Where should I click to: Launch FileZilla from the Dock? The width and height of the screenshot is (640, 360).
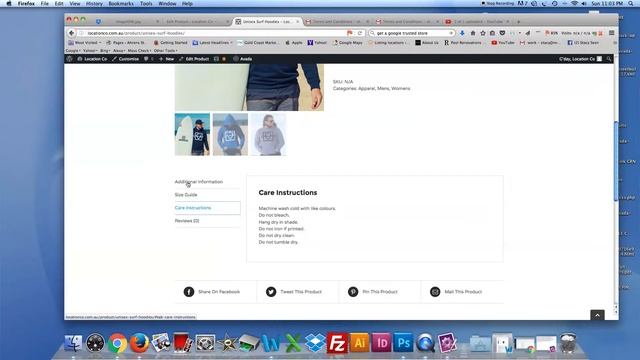point(337,343)
